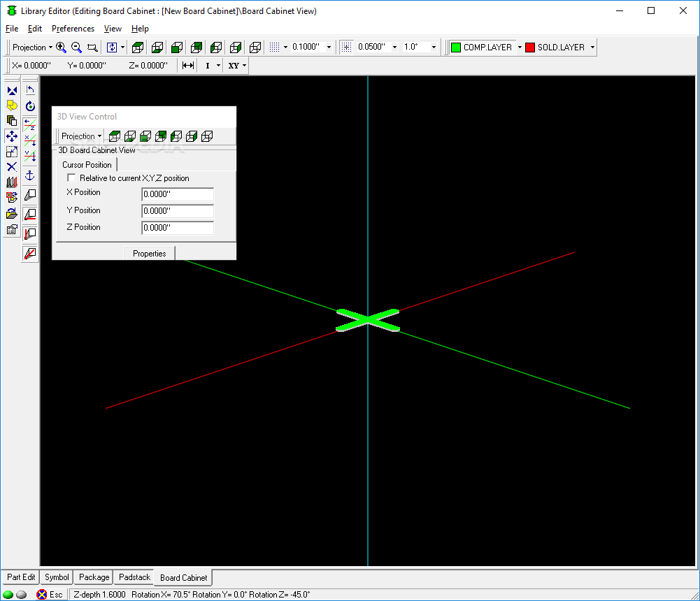Click the X axis constraint icon
700x601 pixels.
(x=30, y=140)
